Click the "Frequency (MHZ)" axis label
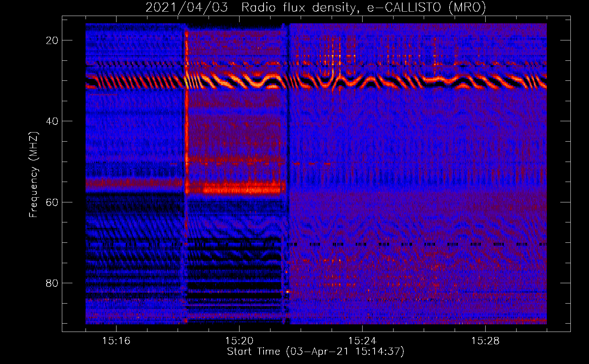The width and height of the screenshot is (589, 364). click(x=33, y=174)
